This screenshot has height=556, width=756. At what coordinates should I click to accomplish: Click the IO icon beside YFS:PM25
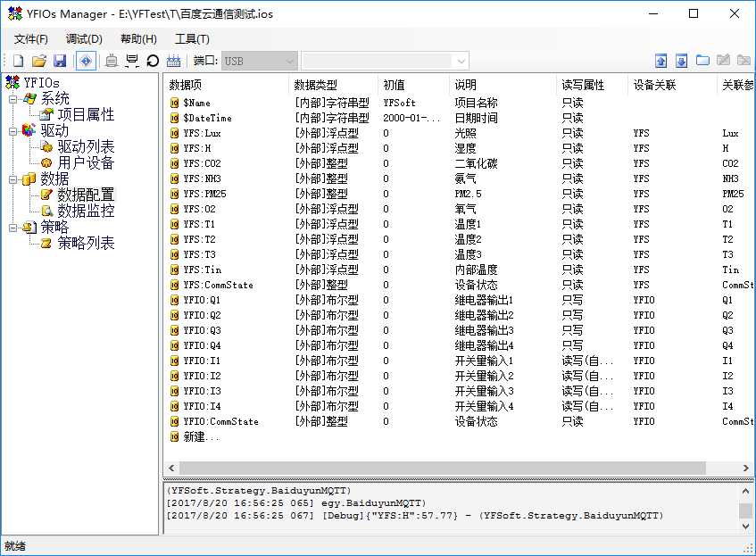click(x=175, y=194)
